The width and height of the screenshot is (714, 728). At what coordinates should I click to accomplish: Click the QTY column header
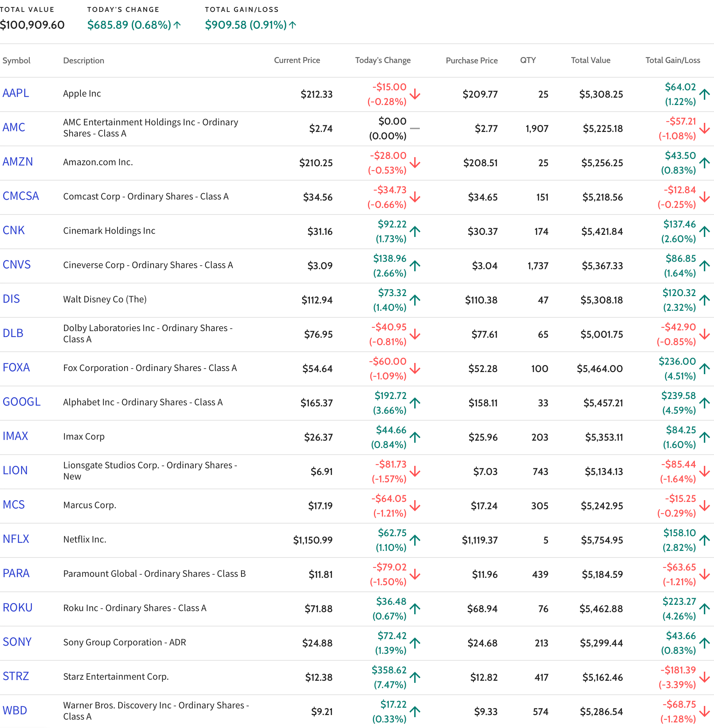pos(528,61)
